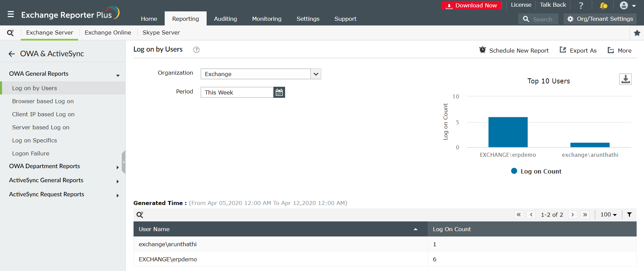Open the notification bell icon
The image size is (644, 271).
[x=603, y=5]
